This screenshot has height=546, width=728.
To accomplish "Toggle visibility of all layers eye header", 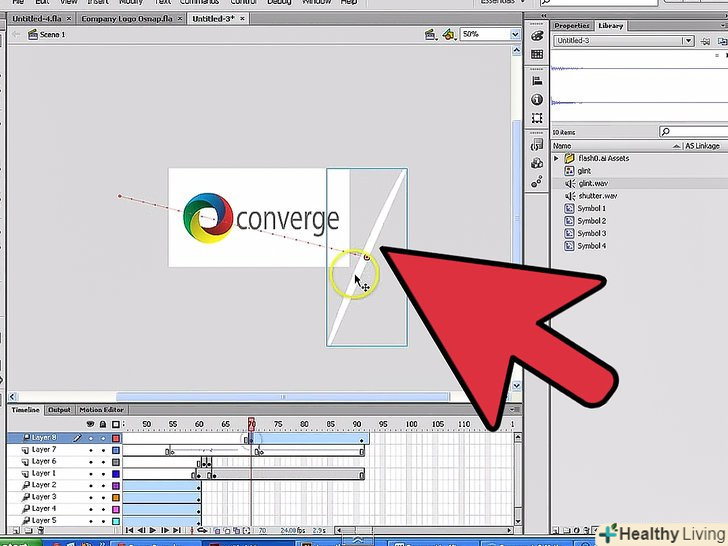I will [x=91, y=424].
